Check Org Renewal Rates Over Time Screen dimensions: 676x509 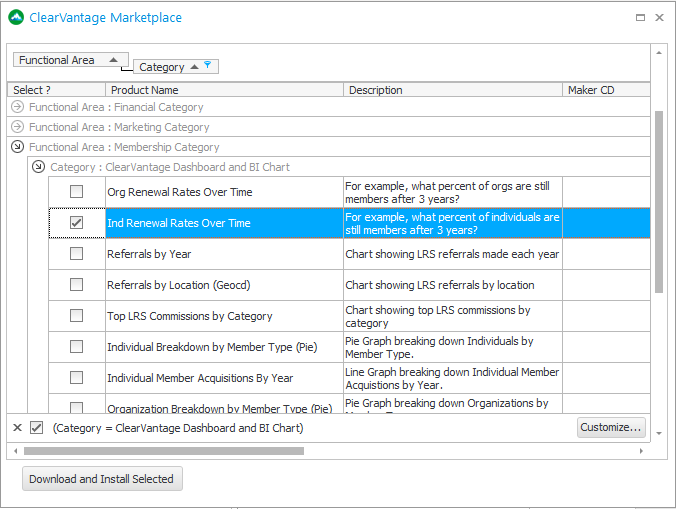76,192
